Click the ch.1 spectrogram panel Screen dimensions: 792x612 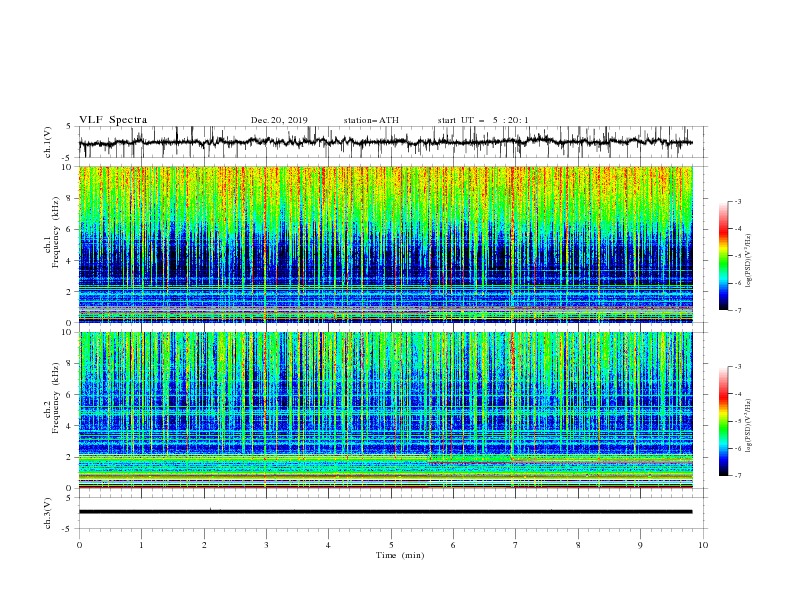tap(385, 244)
